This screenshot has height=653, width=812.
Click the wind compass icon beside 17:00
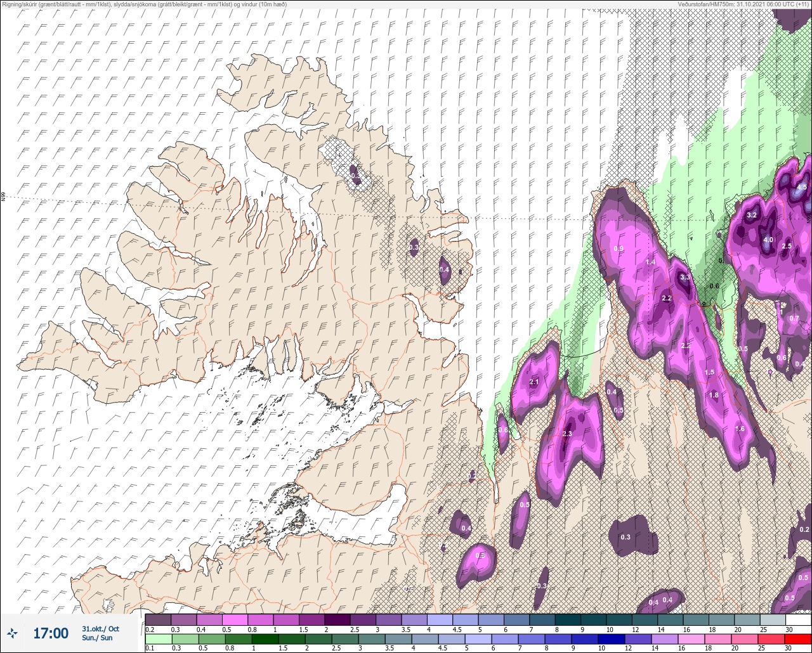coord(13,633)
